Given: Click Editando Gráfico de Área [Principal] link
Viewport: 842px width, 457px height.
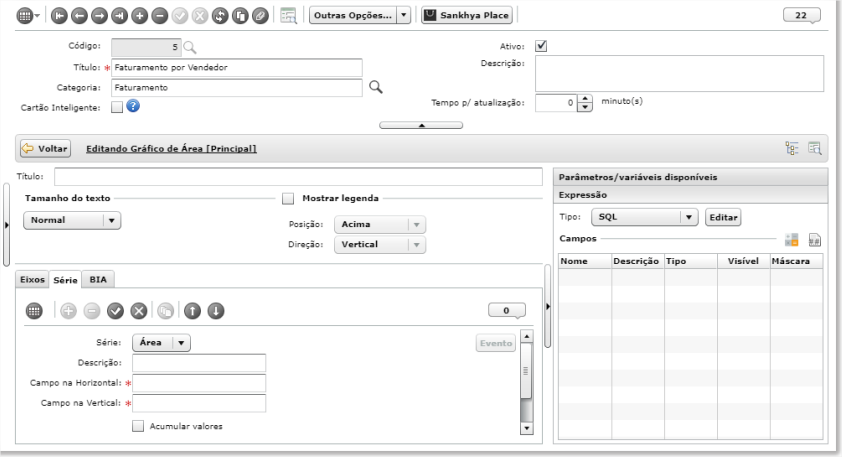Looking at the screenshot, I should tap(171, 149).
